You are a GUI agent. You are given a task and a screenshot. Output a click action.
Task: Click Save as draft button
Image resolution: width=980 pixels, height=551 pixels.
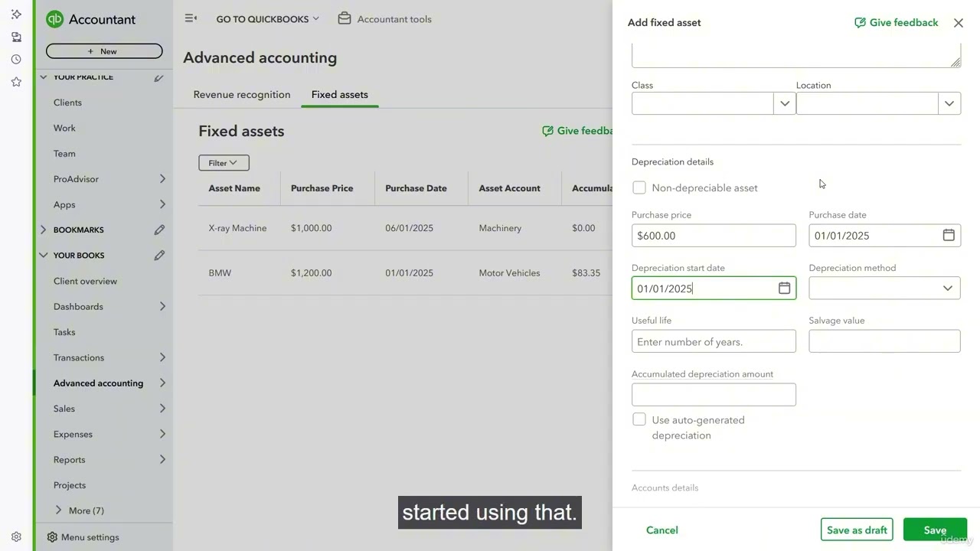tap(857, 530)
